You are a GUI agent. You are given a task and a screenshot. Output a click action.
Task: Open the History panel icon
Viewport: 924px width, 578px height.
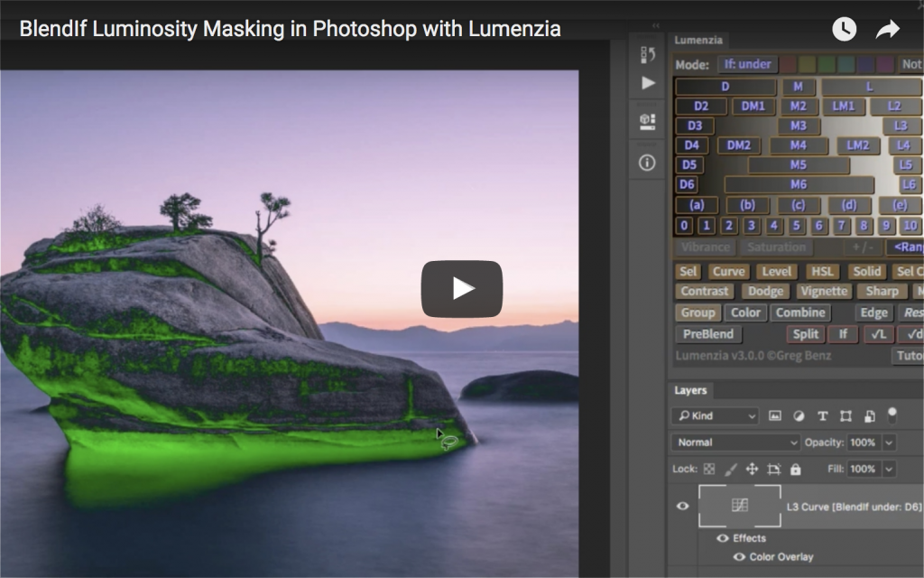click(647, 55)
